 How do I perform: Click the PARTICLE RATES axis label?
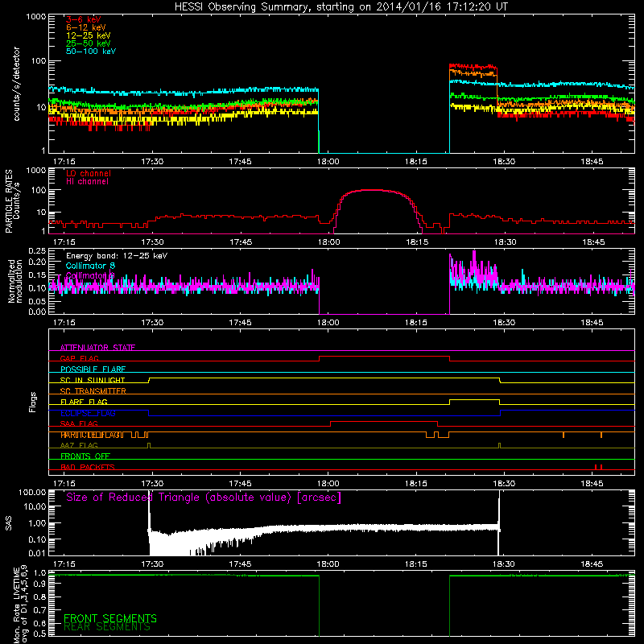[x=9, y=201]
